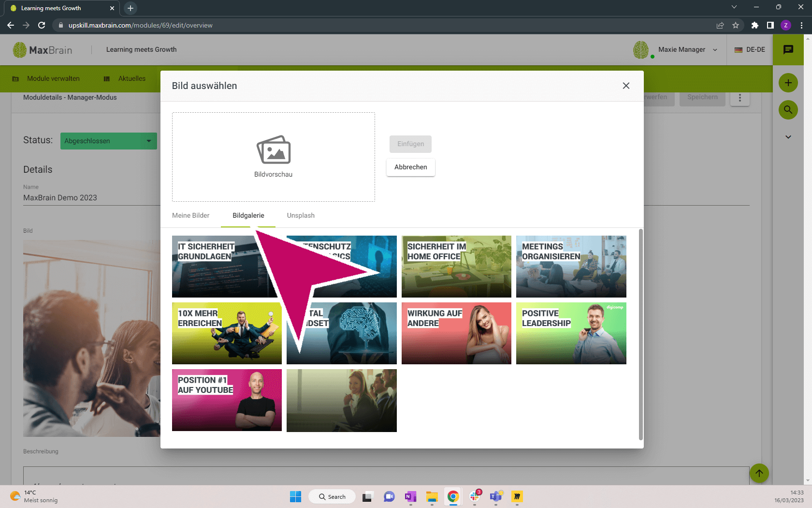
Task: Choose the Position #1 auf YouTube image
Action: [227, 400]
